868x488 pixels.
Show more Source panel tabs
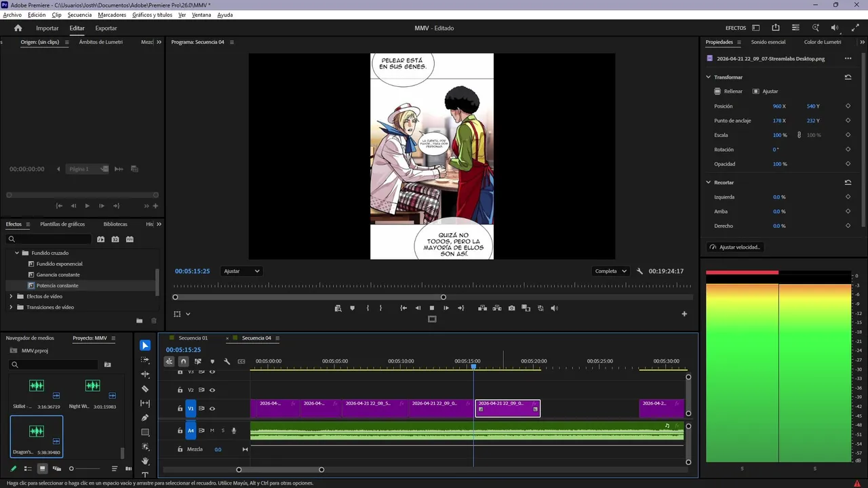[159, 42]
